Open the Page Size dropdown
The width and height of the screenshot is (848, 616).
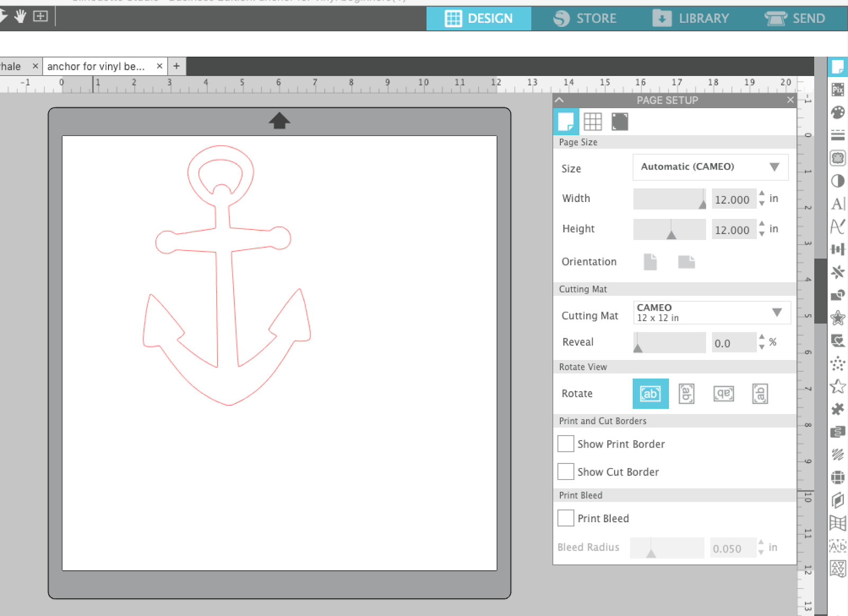pyautogui.click(x=710, y=167)
